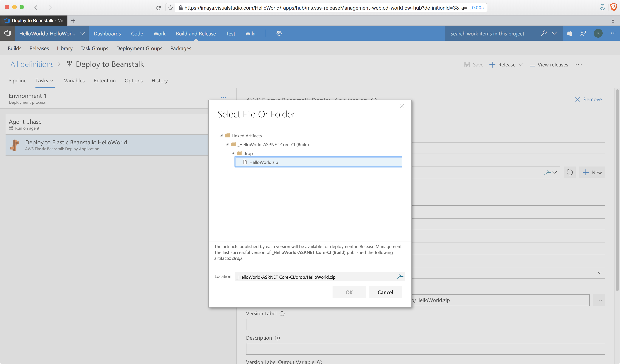620x364 pixels.
Task: Click the bookmark star icon in address bar
Action: [170, 8]
